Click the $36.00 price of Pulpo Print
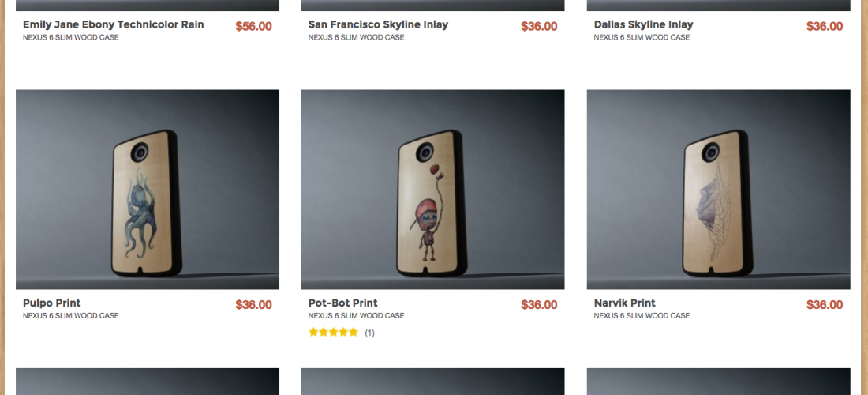The height and width of the screenshot is (395, 868). coord(253,305)
